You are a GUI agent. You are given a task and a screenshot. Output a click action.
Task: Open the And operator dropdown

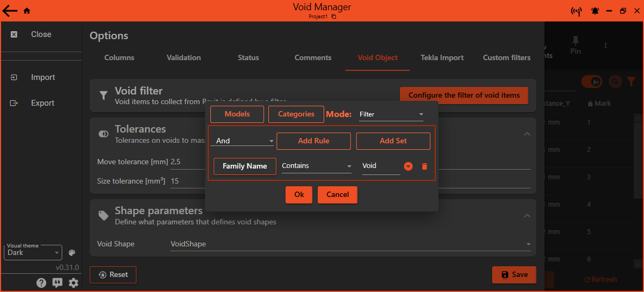tap(242, 141)
